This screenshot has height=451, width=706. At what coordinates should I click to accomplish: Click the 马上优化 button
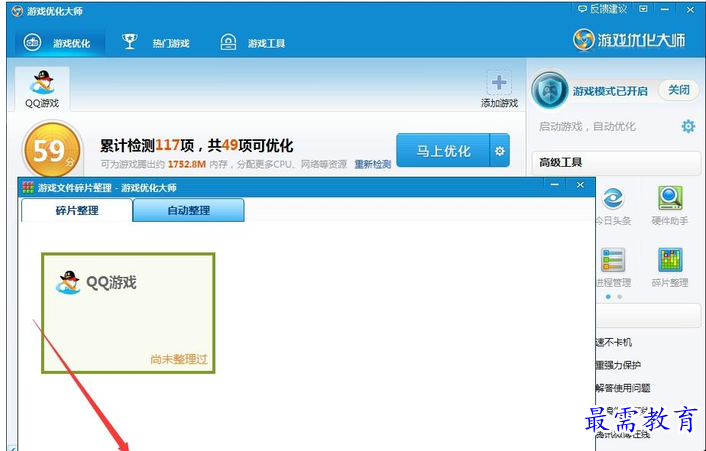(x=443, y=151)
